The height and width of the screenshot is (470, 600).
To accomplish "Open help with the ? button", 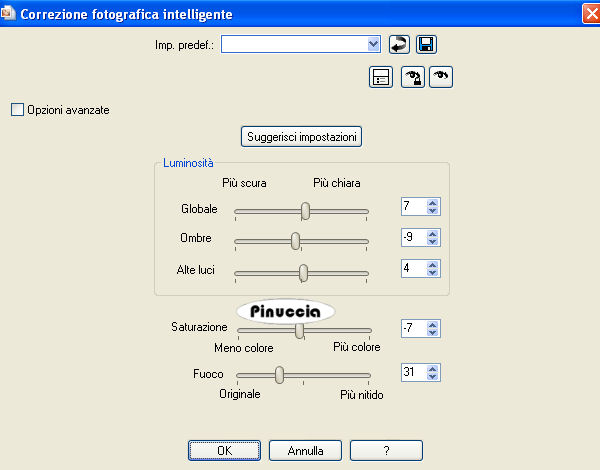I will tap(386, 451).
